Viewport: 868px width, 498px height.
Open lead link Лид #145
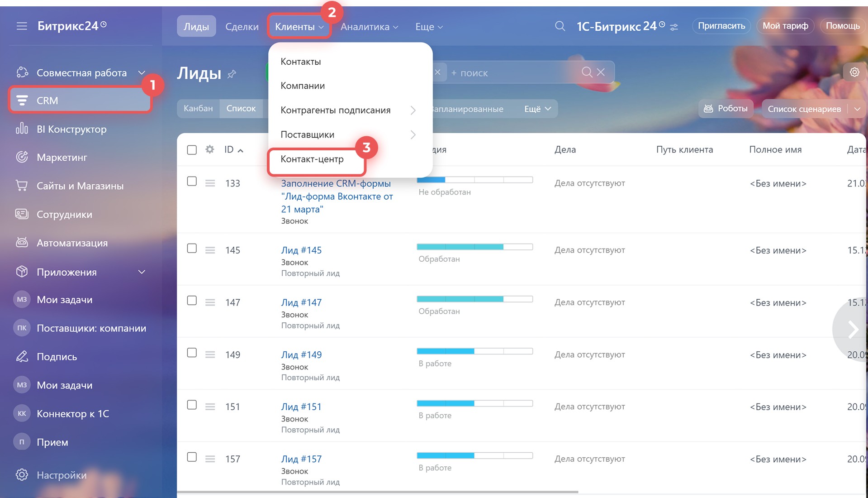click(301, 250)
